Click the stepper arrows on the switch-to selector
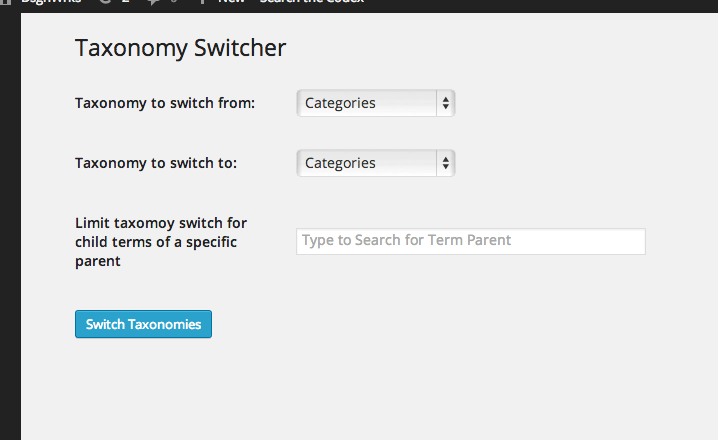This screenshot has width=718, height=440. (x=446, y=163)
